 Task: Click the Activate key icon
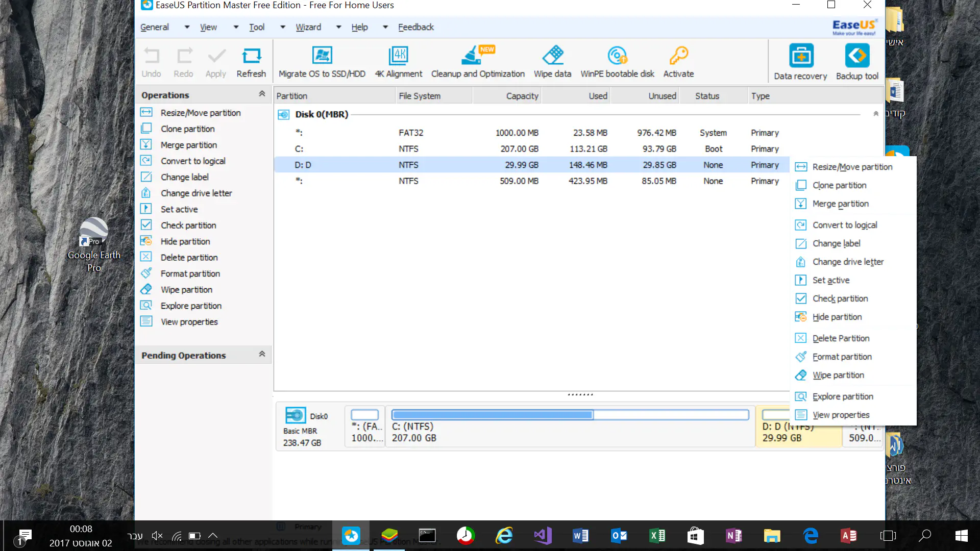click(678, 55)
